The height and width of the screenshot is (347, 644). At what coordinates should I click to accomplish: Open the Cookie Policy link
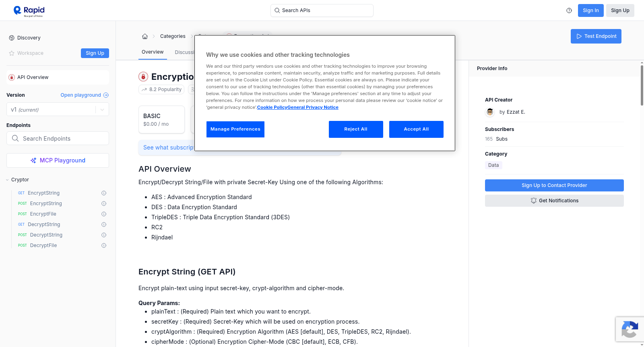pyautogui.click(x=272, y=108)
